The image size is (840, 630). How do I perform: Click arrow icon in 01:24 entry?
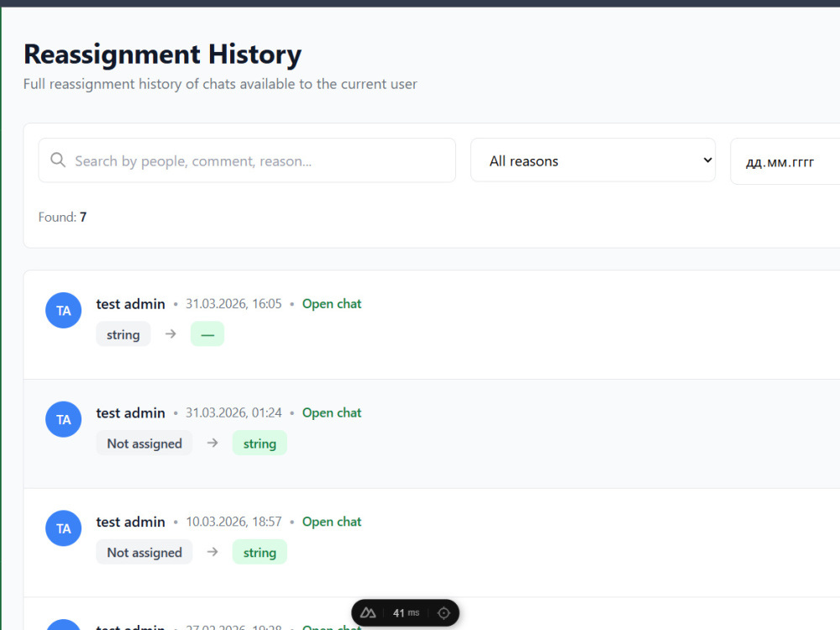[x=213, y=443]
